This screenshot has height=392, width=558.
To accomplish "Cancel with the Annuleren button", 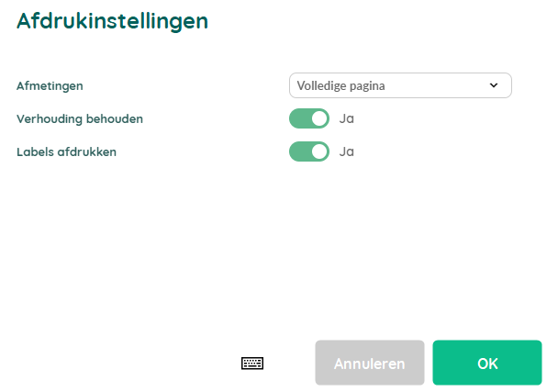I will [x=370, y=363].
